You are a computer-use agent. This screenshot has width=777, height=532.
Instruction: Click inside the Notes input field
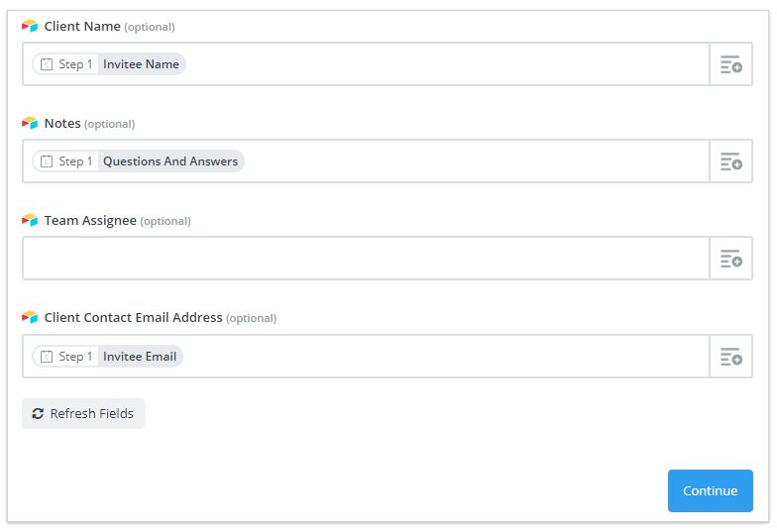(x=476, y=161)
